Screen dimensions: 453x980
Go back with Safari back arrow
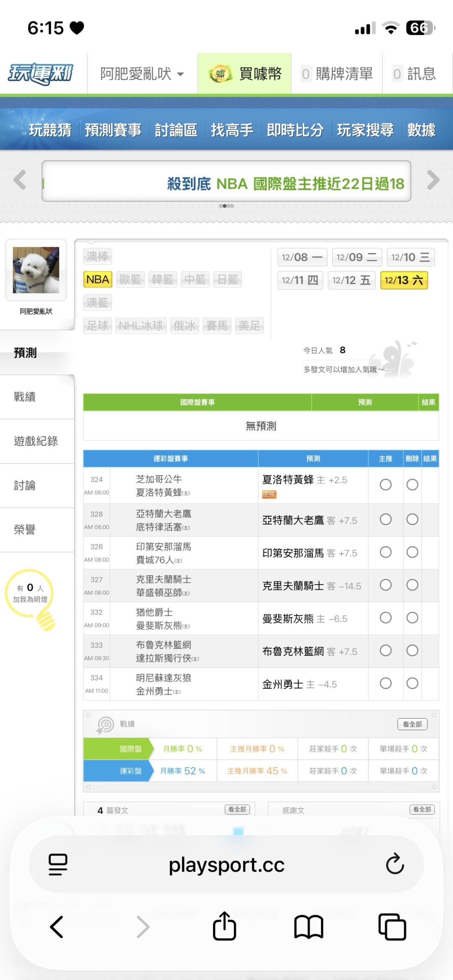click(57, 927)
